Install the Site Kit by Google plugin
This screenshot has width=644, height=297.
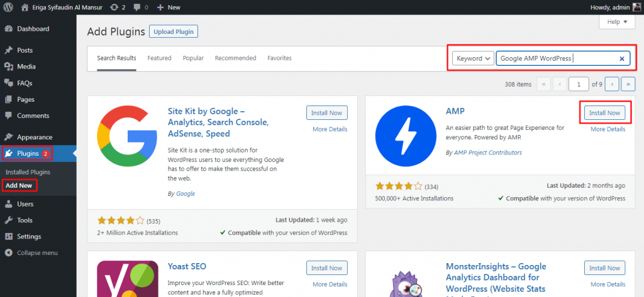point(327,113)
